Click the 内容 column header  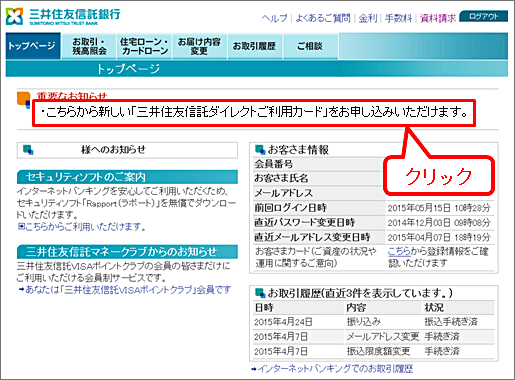(x=356, y=307)
